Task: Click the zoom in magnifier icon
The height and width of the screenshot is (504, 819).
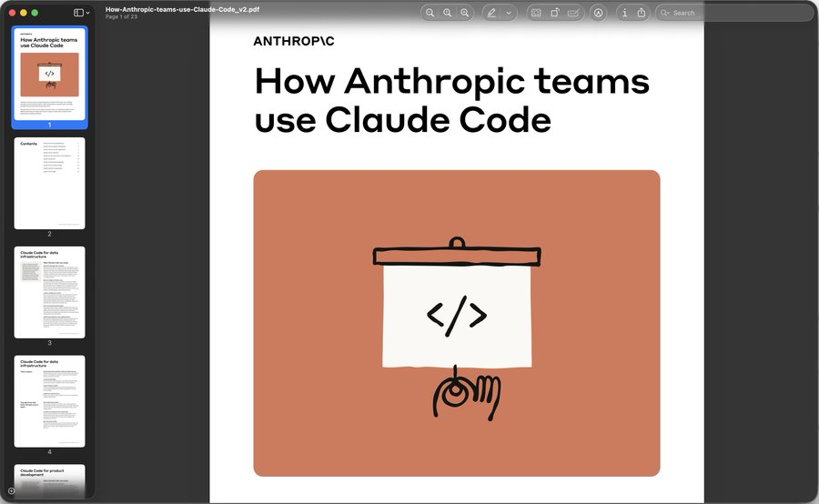Action: (464, 13)
